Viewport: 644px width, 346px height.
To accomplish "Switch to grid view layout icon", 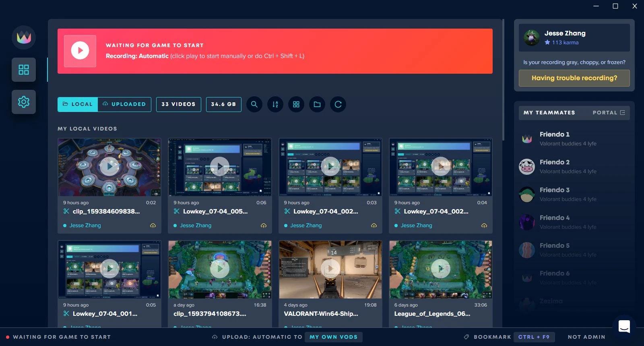I will (x=296, y=104).
